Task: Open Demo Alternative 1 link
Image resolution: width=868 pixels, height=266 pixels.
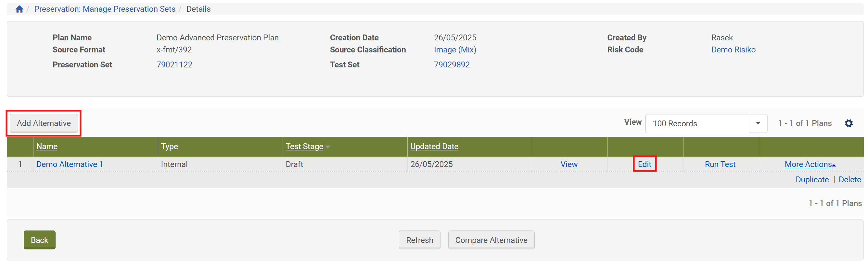Action: pos(70,164)
